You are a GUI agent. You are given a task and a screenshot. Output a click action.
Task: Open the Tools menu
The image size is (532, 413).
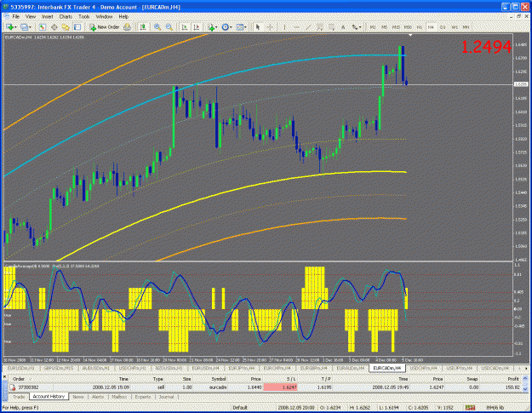84,16
